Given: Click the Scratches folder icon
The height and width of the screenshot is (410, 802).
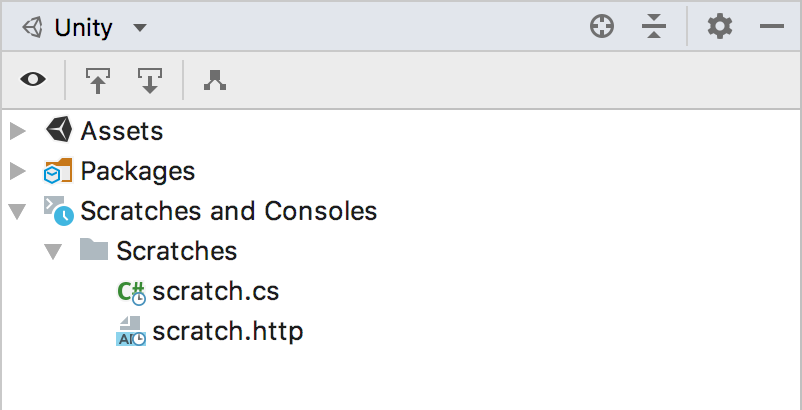Looking at the screenshot, I should coord(94,250).
